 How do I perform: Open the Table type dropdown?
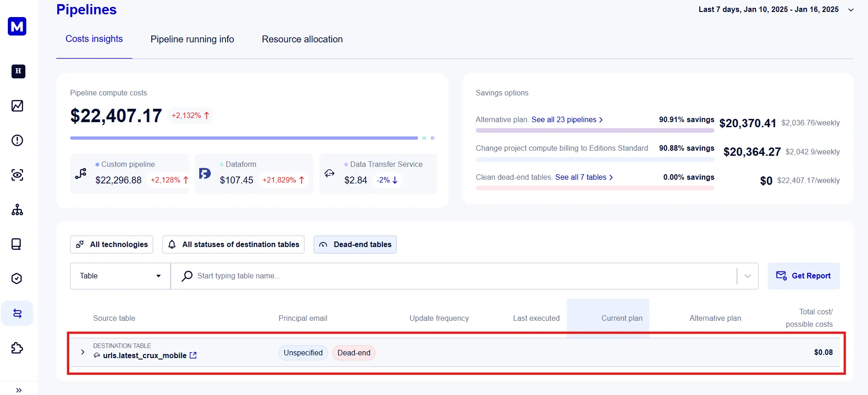(120, 276)
